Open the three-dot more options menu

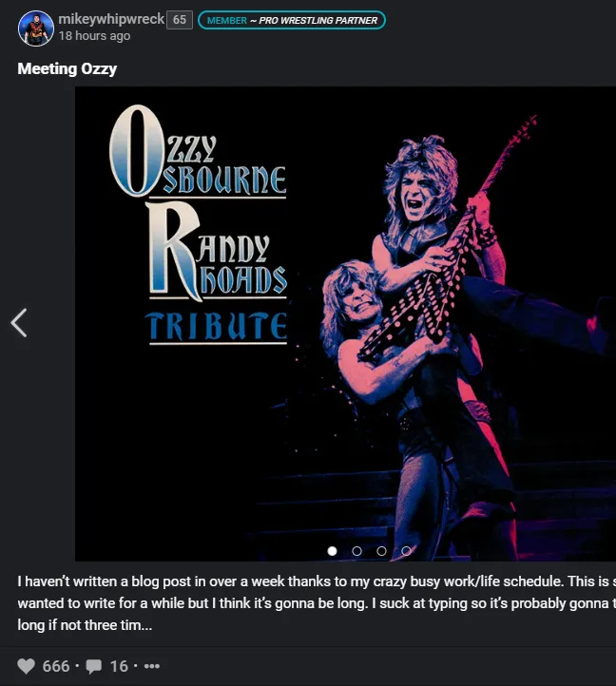(151, 666)
